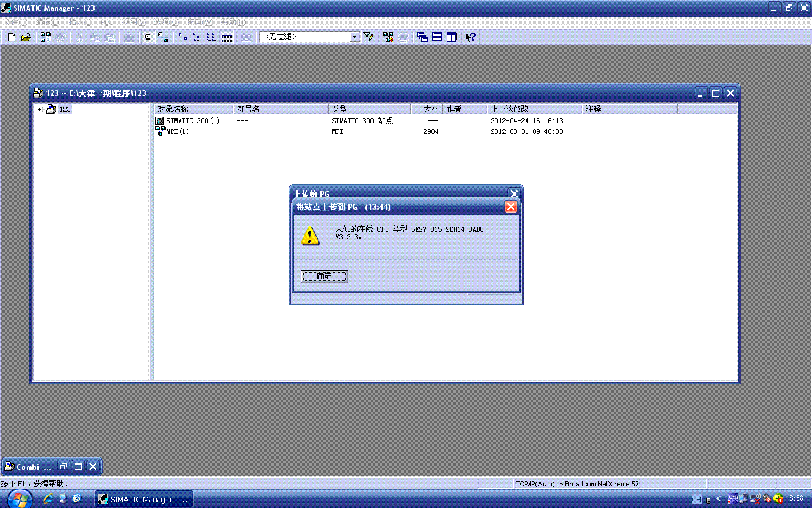Maximize the minimized Combi_ window
812x508 pixels.
pyautogui.click(x=78, y=467)
